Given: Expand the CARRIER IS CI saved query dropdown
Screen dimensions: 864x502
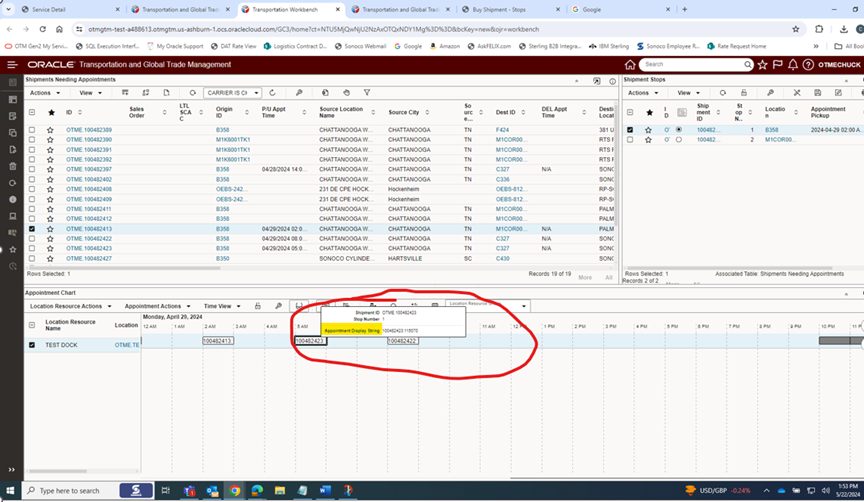Looking at the screenshot, I should click(255, 93).
